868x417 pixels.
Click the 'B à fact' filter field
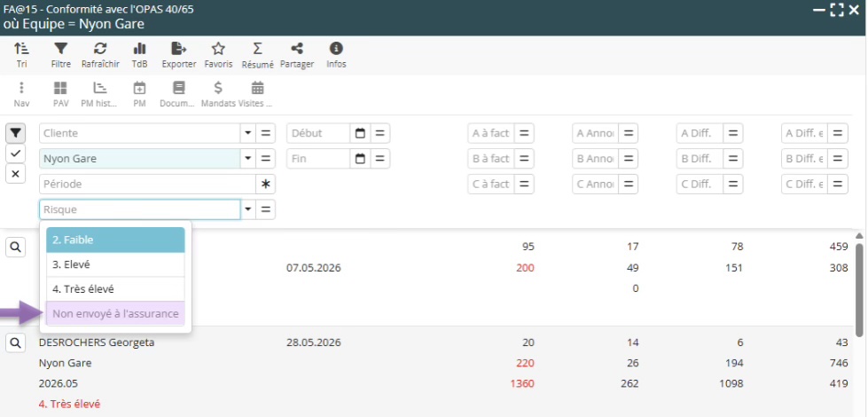[490, 159]
